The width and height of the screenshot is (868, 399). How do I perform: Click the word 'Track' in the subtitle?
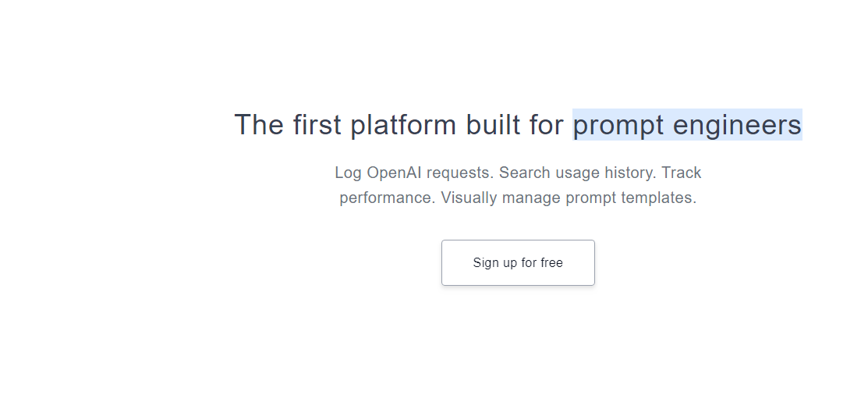tap(682, 173)
